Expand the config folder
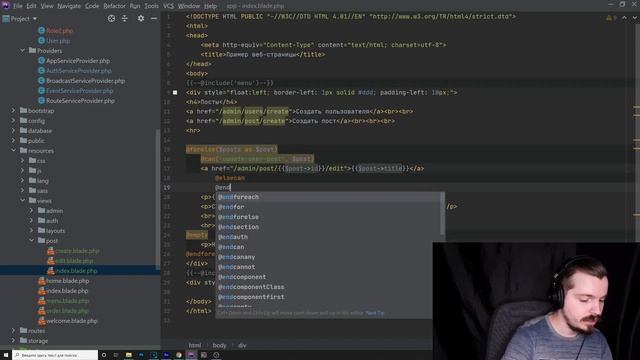The width and height of the screenshot is (640, 360). [13, 121]
